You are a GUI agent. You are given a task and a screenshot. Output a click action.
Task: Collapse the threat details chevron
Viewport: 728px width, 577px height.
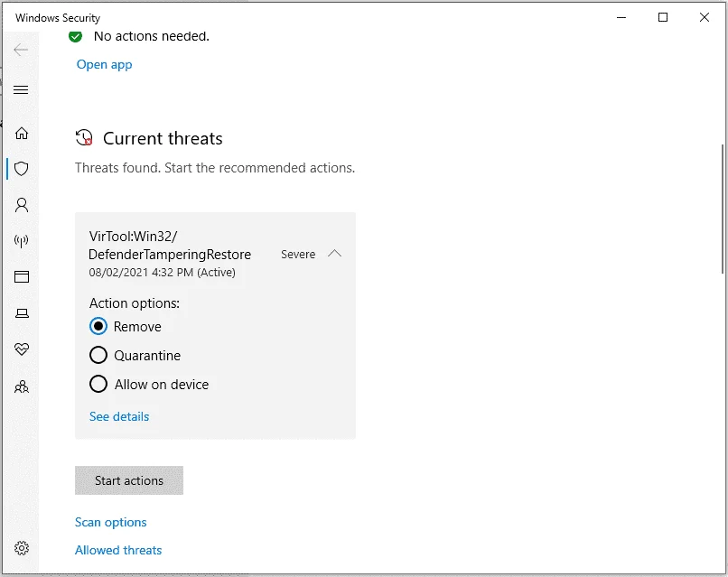pyautogui.click(x=334, y=254)
